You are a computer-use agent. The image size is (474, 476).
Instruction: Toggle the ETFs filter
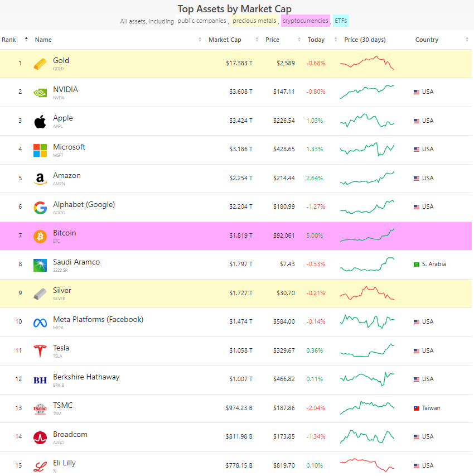point(341,21)
